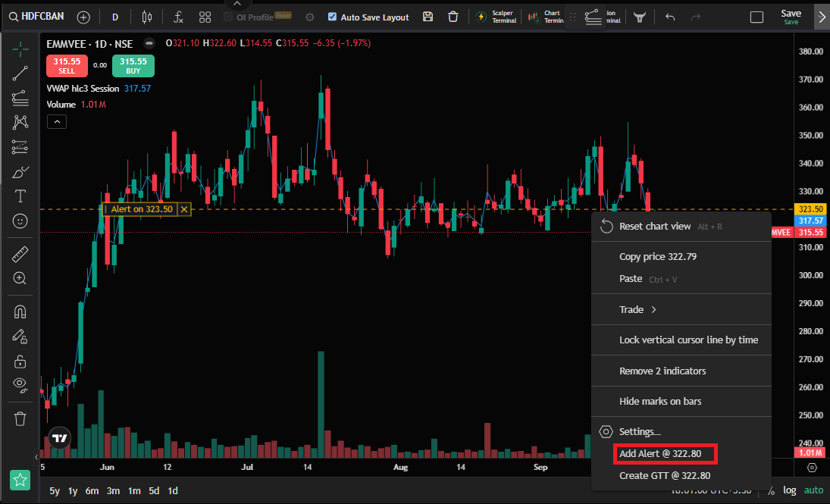Click the floppy disk save layout icon

click(428, 17)
